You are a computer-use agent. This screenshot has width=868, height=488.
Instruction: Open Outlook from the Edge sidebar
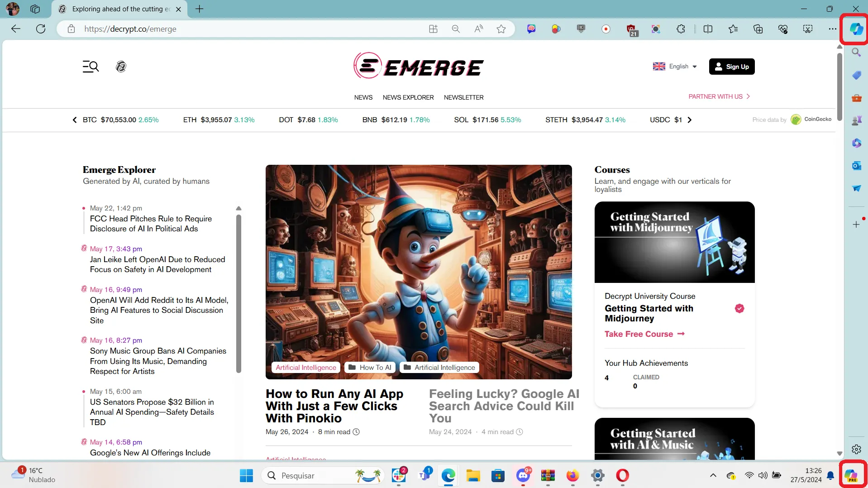pyautogui.click(x=856, y=166)
